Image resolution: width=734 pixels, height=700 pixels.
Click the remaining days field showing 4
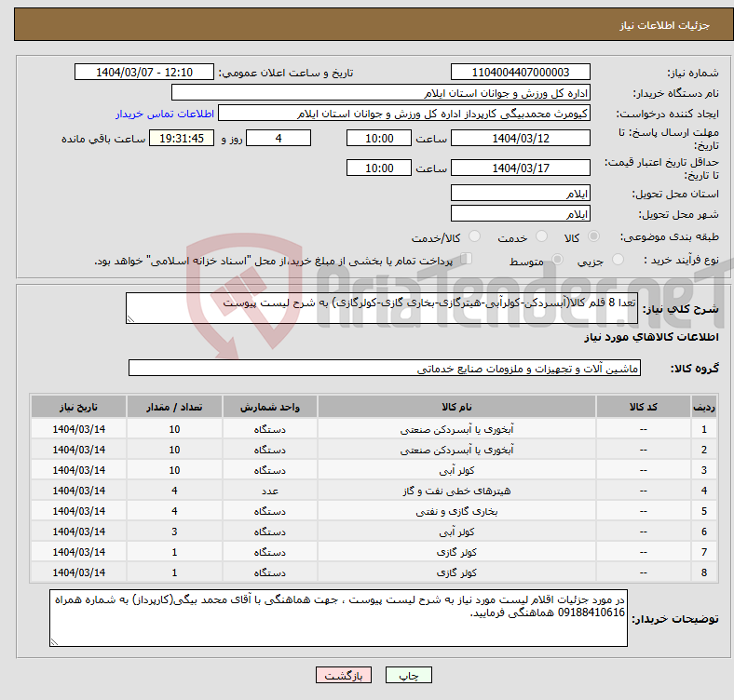(x=279, y=139)
